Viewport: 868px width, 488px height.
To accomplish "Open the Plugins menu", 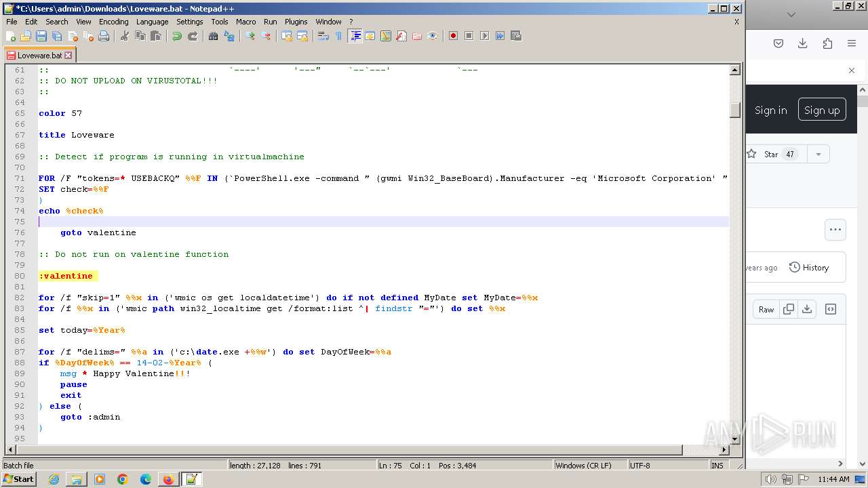I will (296, 22).
